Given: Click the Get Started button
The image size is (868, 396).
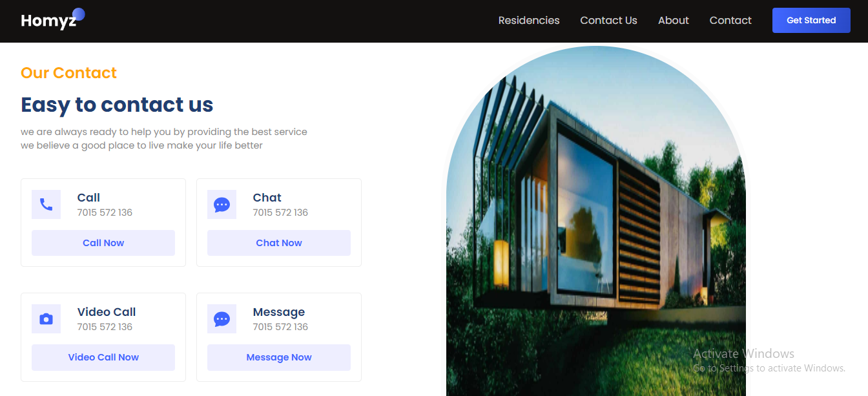Looking at the screenshot, I should (x=811, y=21).
